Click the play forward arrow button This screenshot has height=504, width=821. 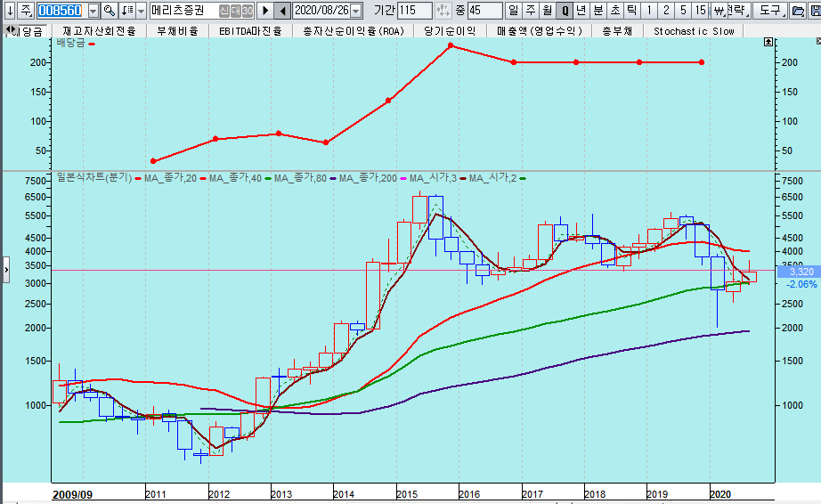[264, 11]
